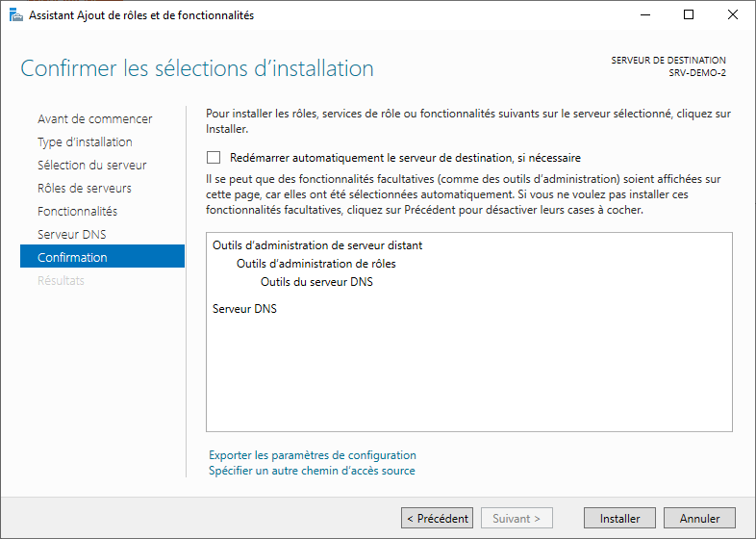Screen dimensions: 756x539
Task: Select Outils du serveur DNS entry
Action: 316,282
